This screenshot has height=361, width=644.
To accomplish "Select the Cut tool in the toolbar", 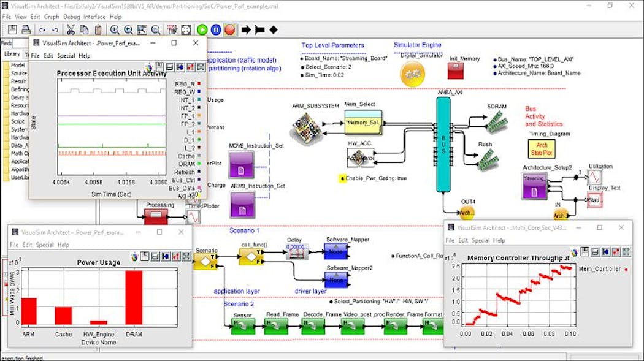I will 71,28.
